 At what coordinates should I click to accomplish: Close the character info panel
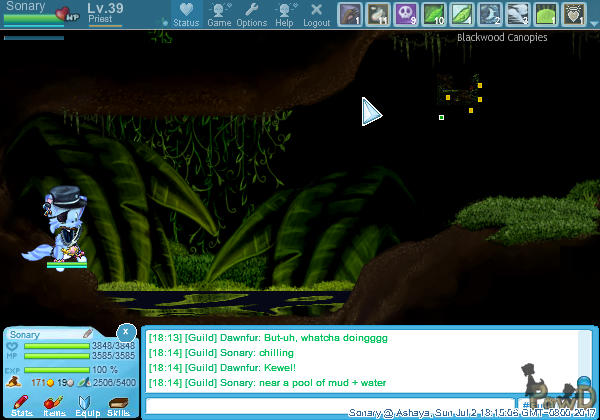[125, 332]
